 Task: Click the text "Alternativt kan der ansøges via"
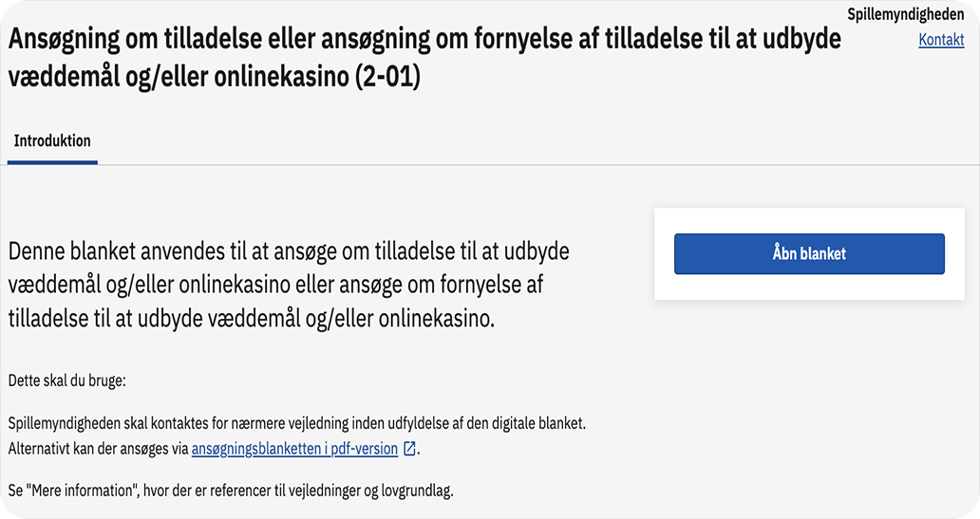tap(98, 449)
